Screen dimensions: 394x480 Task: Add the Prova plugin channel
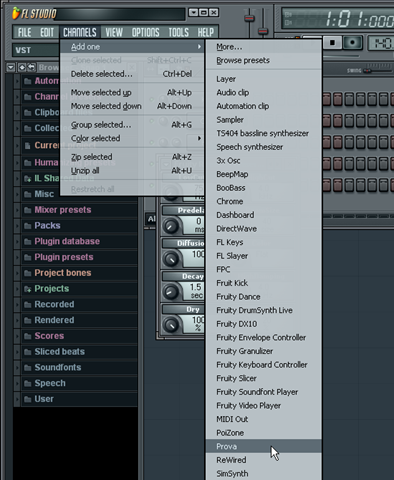pos(263,446)
